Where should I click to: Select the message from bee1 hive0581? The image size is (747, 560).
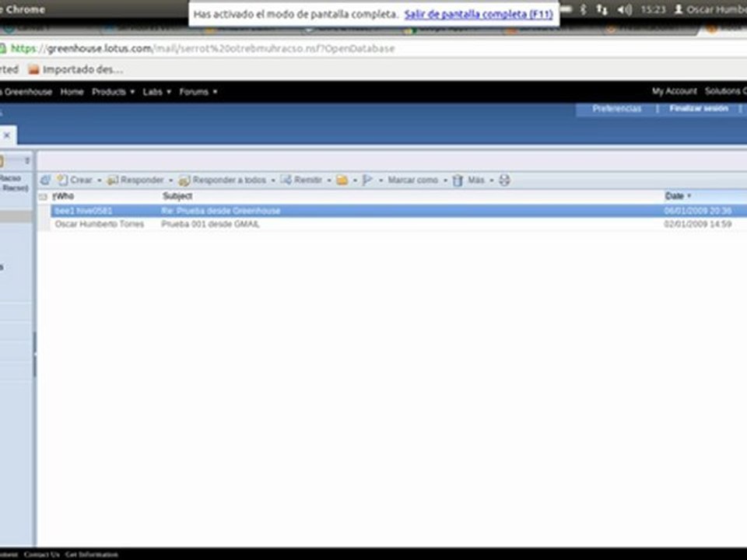coord(83,211)
